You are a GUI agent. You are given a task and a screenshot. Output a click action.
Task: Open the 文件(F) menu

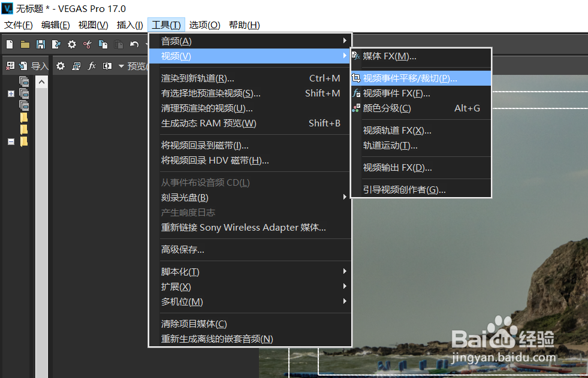tap(19, 25)
